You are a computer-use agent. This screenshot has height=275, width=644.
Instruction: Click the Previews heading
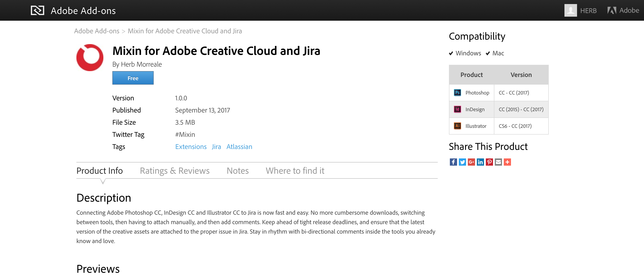[98, 269]
